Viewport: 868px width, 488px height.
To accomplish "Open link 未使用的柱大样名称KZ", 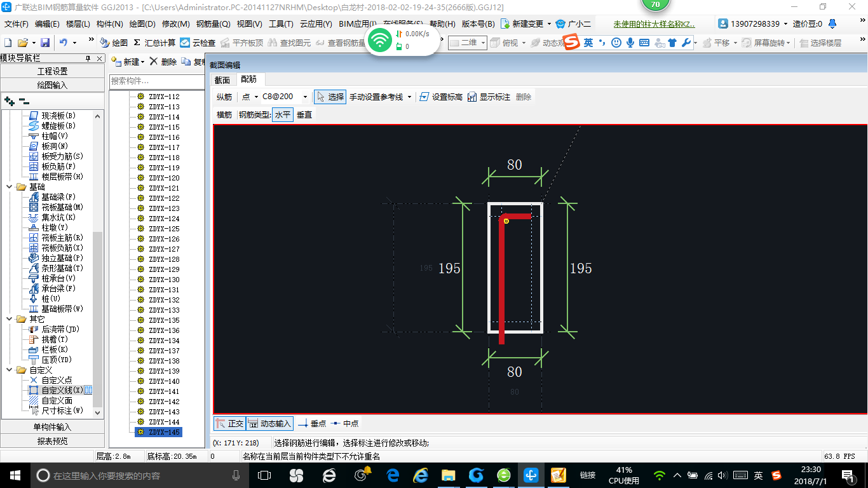I will 654,24.
